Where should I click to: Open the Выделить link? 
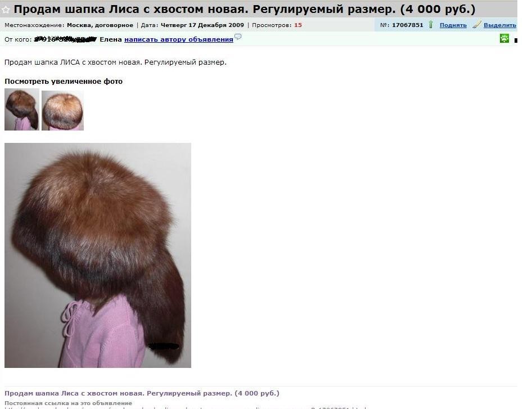point(500,25)
